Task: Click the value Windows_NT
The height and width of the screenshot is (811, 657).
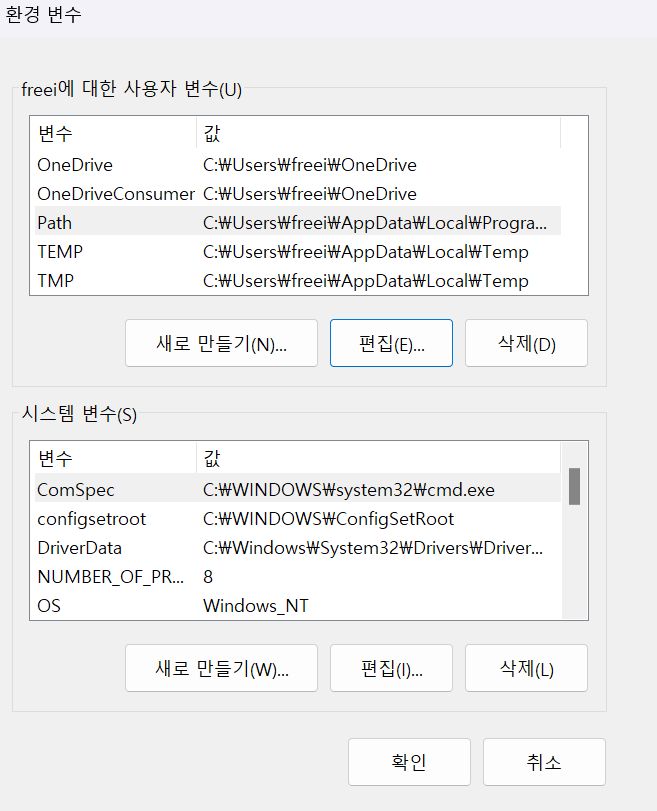Action: pos(256,606)
